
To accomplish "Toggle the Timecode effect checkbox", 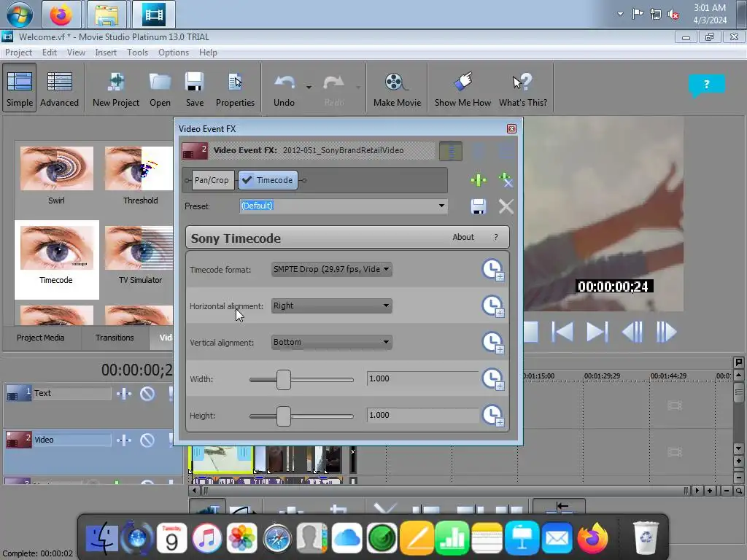I will point(247,180).
